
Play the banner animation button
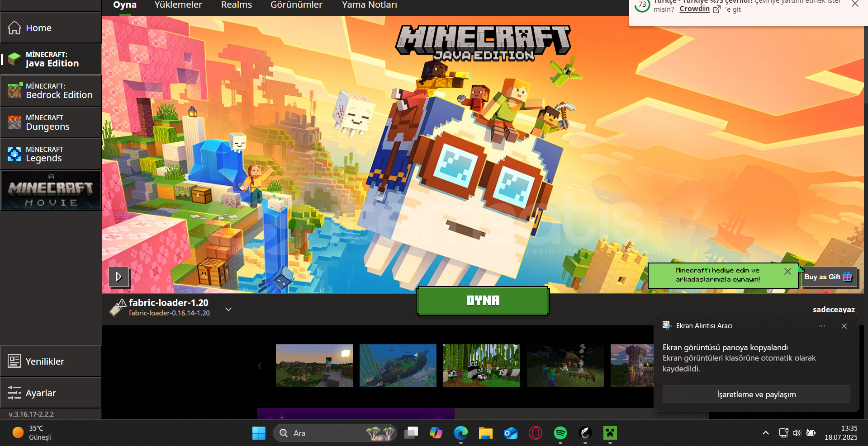pyautogui.click(x=119, y=277)
